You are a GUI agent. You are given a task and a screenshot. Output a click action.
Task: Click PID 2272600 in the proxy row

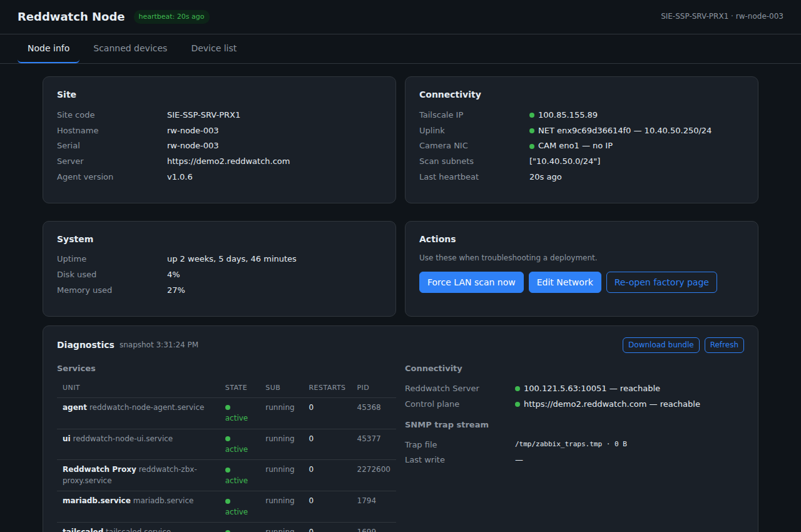(x=374, y=469)
